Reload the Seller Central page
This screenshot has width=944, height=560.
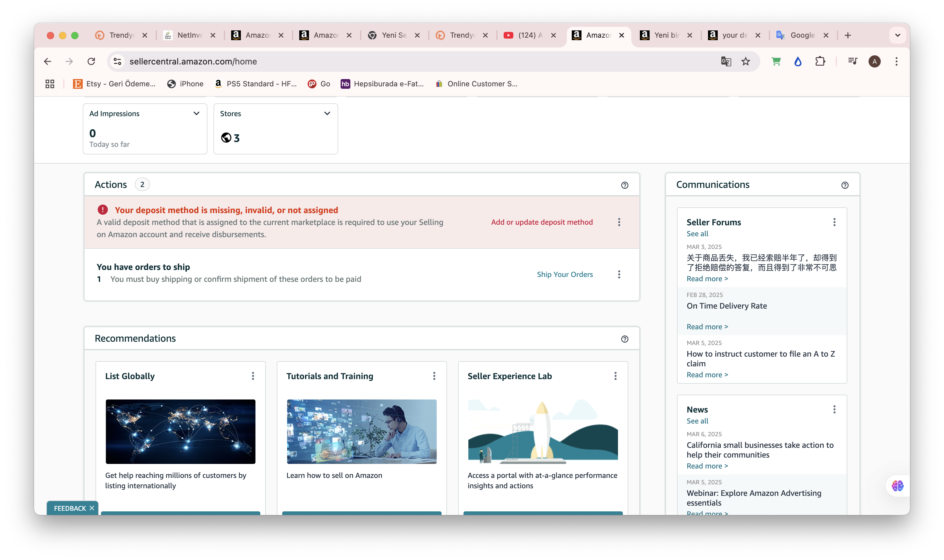[x=91, y=61]
